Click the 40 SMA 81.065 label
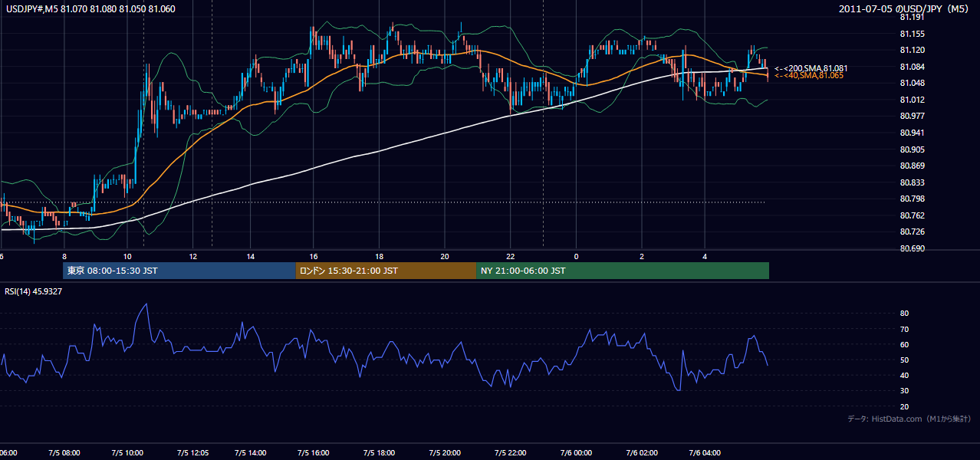Screen dimensions: 980x460 point(809,75)
